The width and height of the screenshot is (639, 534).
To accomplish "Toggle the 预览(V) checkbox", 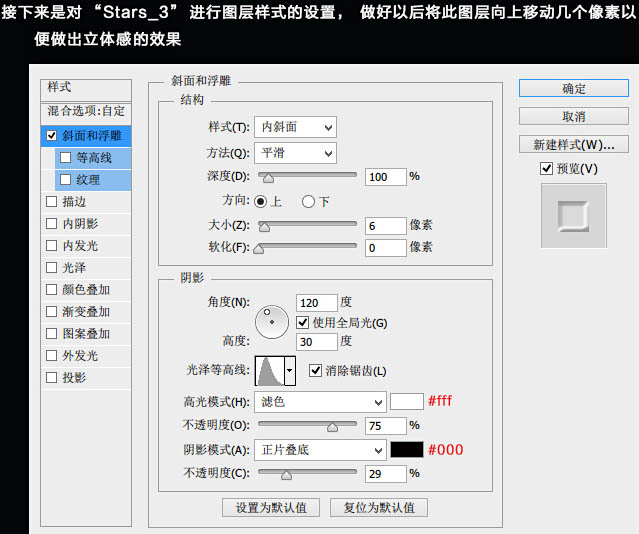I will point(546,168).
